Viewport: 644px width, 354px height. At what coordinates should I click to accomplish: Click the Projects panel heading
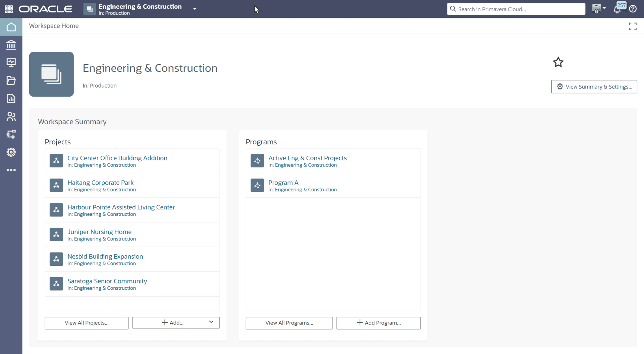click(58, 142)
